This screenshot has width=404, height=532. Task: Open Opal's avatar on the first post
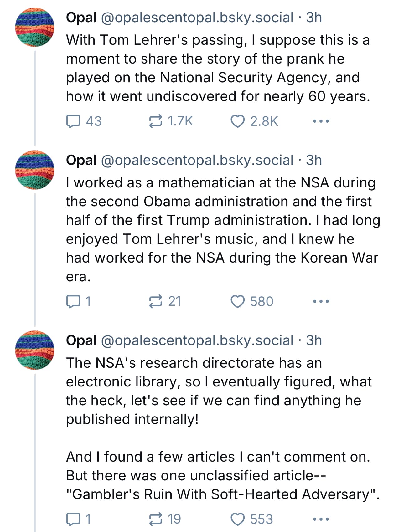35,28
